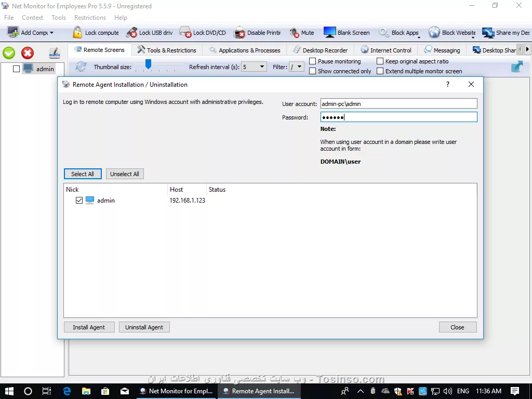532x399 pixels.
Task: Open Windows Start menu
Action: point(9,391)
